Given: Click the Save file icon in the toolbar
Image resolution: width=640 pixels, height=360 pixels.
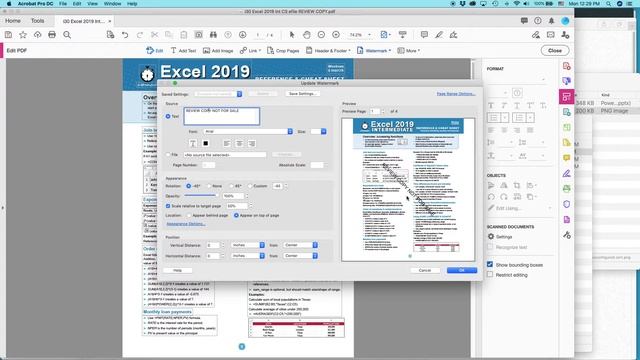Looking at the screenshot, I should [x=8, y=35].
